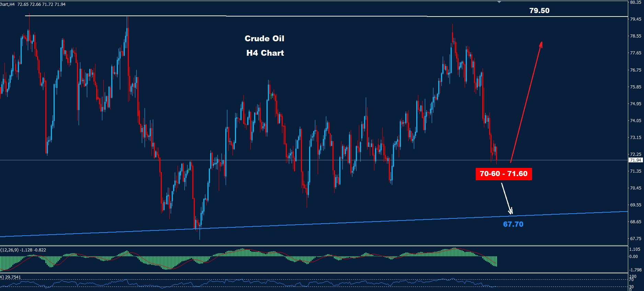The image size is (644, 291).
Task: Select the 79.50 resistance level label
Action: (539, 11)
